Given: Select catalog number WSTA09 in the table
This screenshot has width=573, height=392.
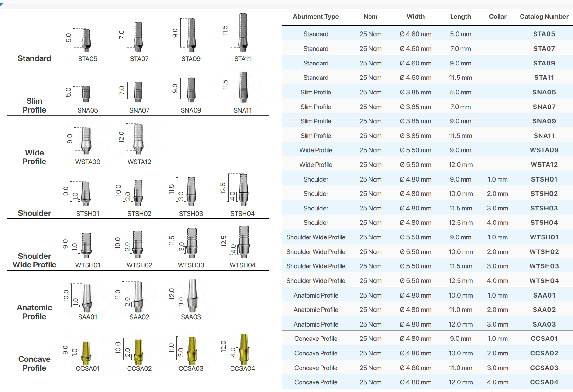Looking at the screenshot, I should 544,150.
